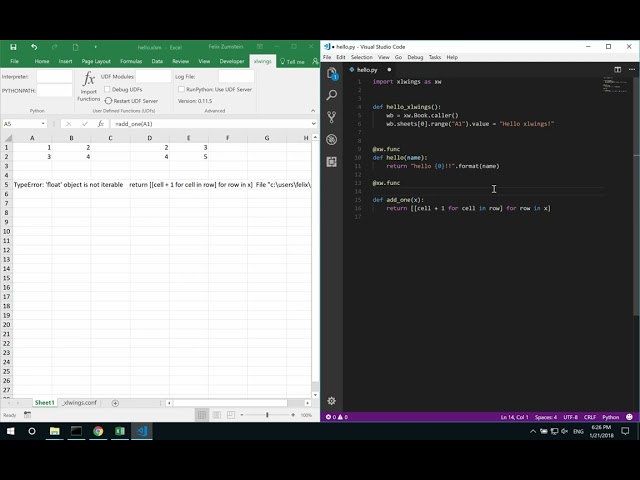Open the xlwings ribbon tab
The height and width of the screenshot is (480, 640).
(262, 61)
